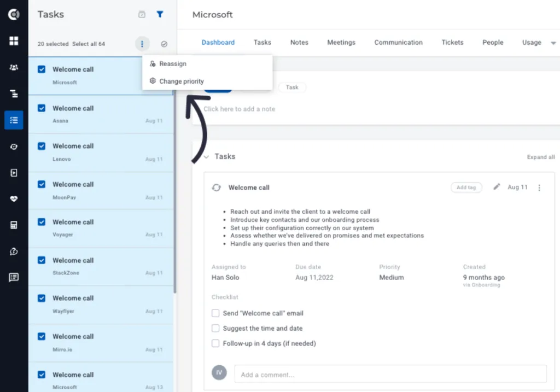Uncheck the Voyager Welcome call task
The height and width of the screenshot is (392, 560).
click(42, 222)
